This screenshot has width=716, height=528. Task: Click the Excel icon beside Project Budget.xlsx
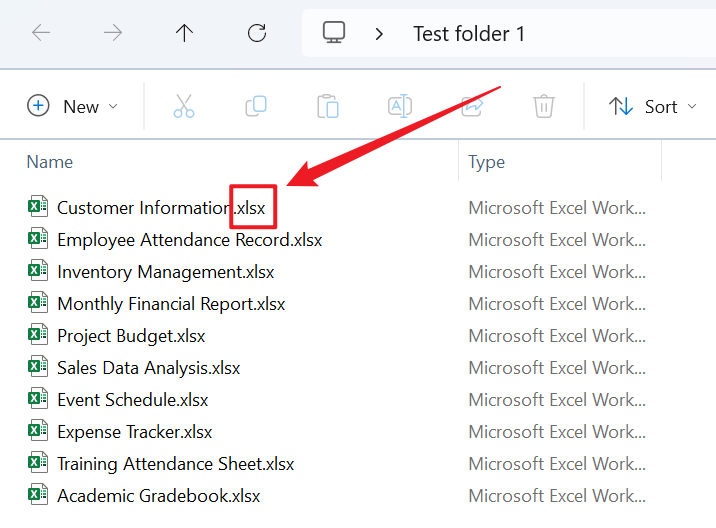coord(38,336)
